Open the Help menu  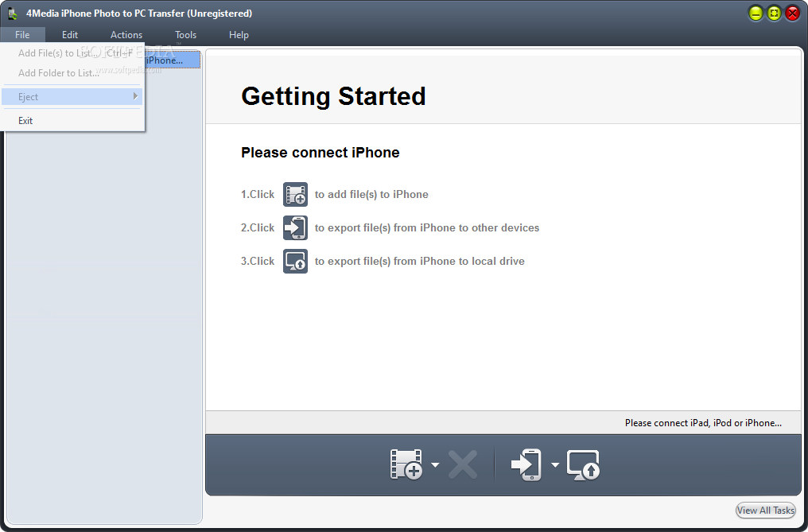point(239,34)
